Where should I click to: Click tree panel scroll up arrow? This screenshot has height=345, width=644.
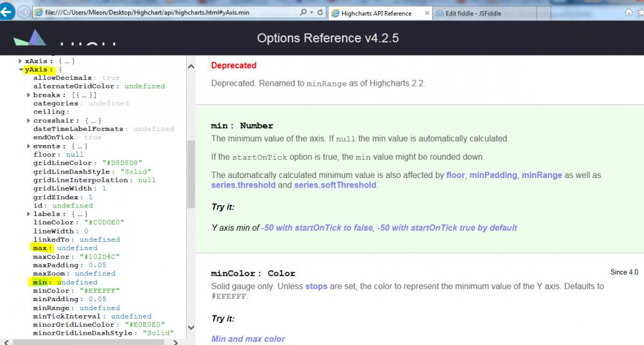coord(191,66)
